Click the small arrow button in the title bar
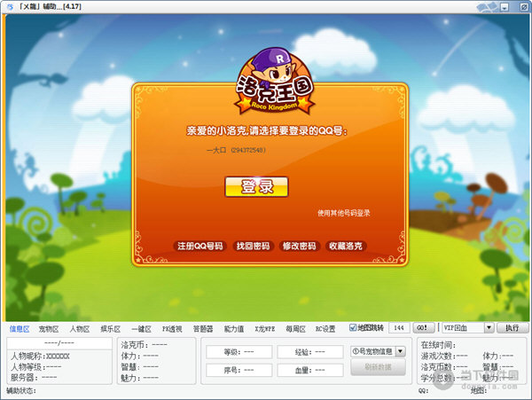 (x=505, y=7)
